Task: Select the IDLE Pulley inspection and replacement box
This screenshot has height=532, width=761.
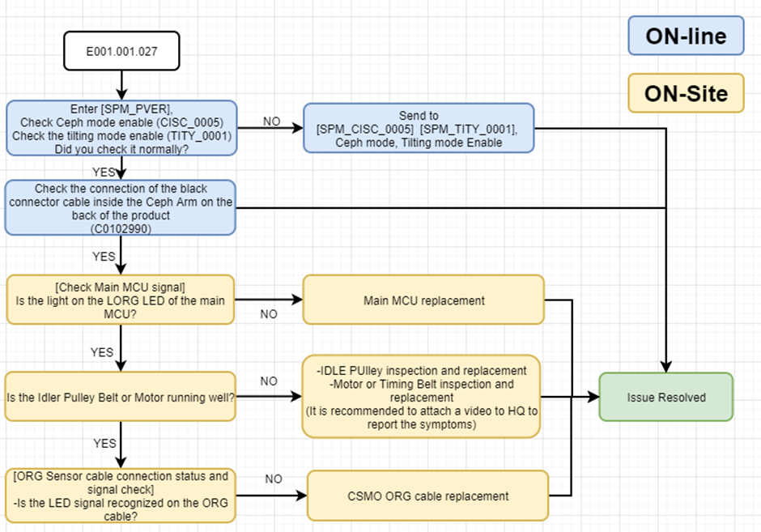Action: pos(421,397)
